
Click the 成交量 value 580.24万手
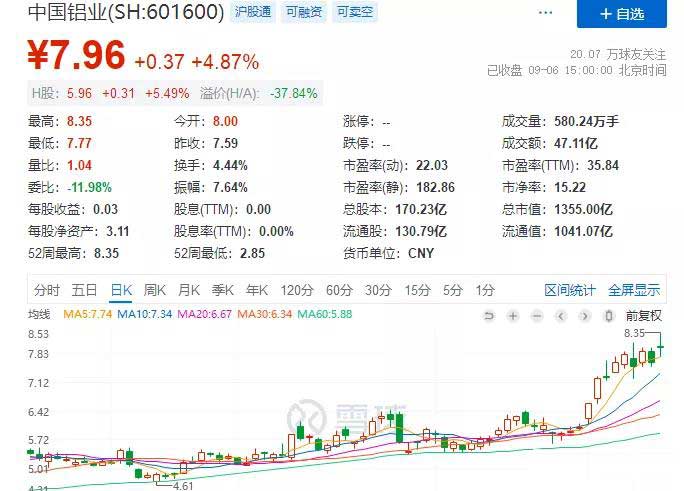(586, 121)
